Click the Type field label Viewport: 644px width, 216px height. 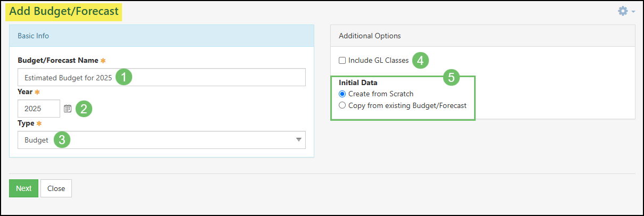click(26, 123)
